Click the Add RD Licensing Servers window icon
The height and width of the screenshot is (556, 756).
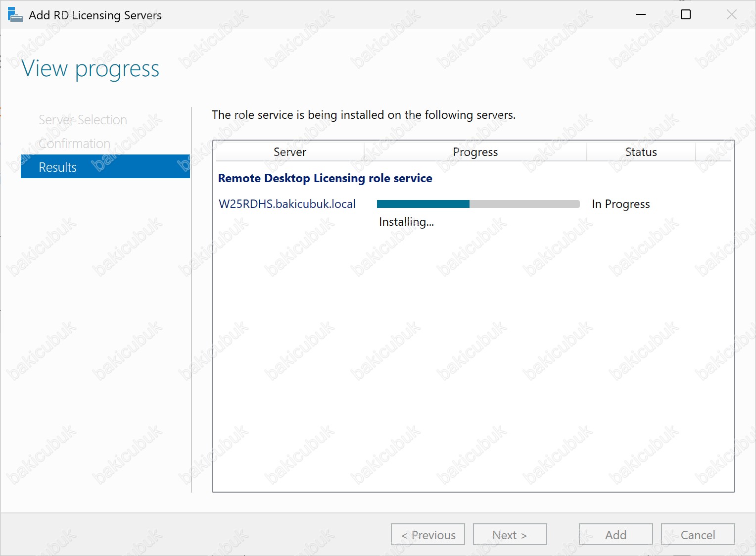point(15,15)
